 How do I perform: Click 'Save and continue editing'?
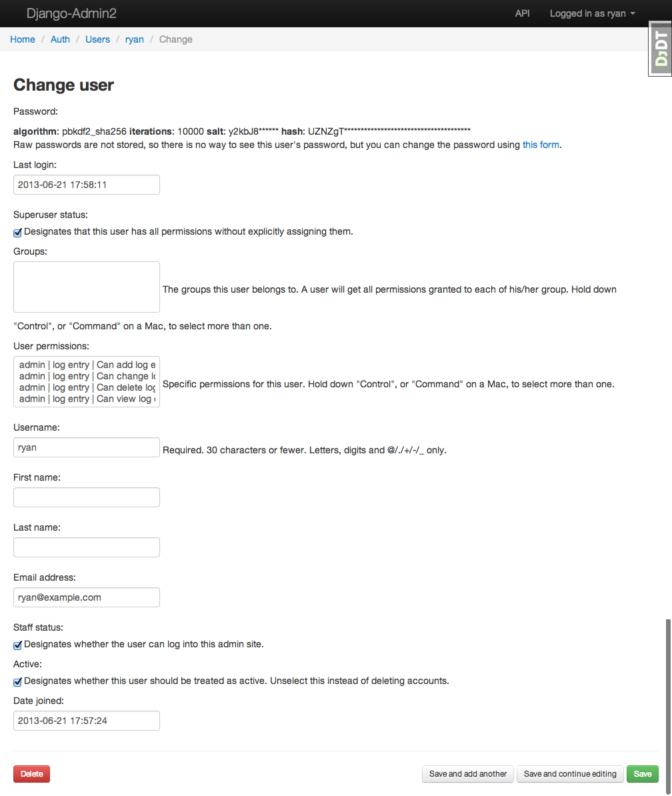click(x=570, y=774)
